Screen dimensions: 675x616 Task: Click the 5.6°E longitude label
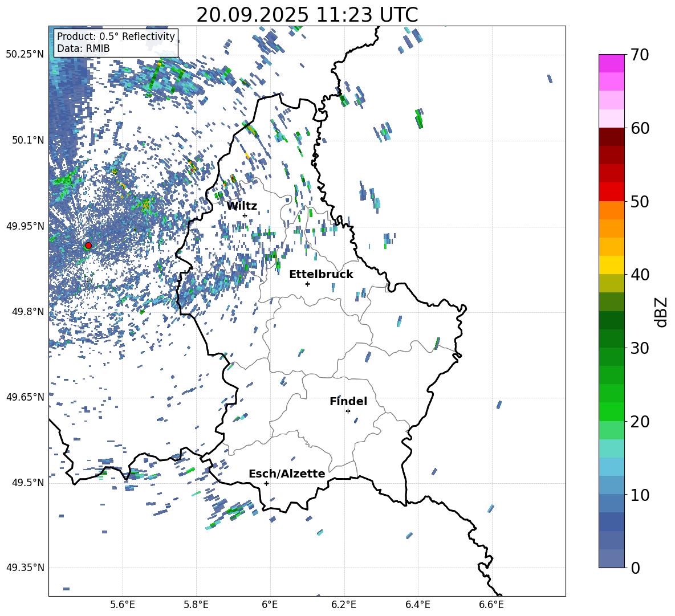(123, 605)
